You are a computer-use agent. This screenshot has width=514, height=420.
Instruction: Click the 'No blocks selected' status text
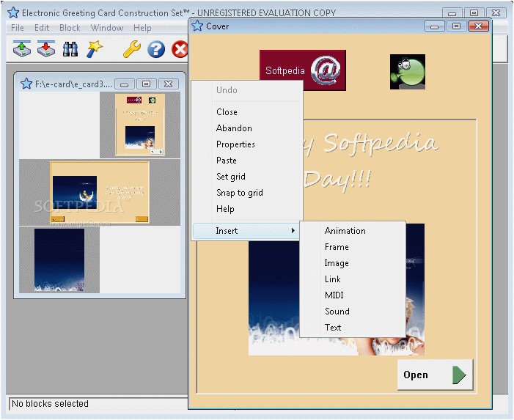[50, 404]
